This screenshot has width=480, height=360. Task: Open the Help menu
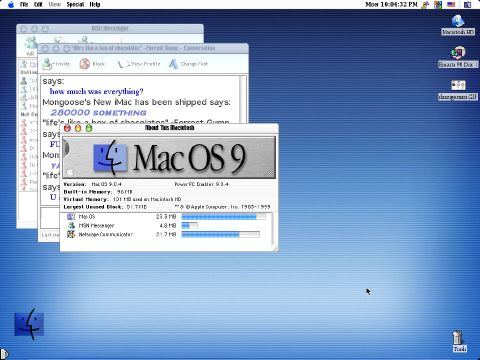tap(95, 4)
